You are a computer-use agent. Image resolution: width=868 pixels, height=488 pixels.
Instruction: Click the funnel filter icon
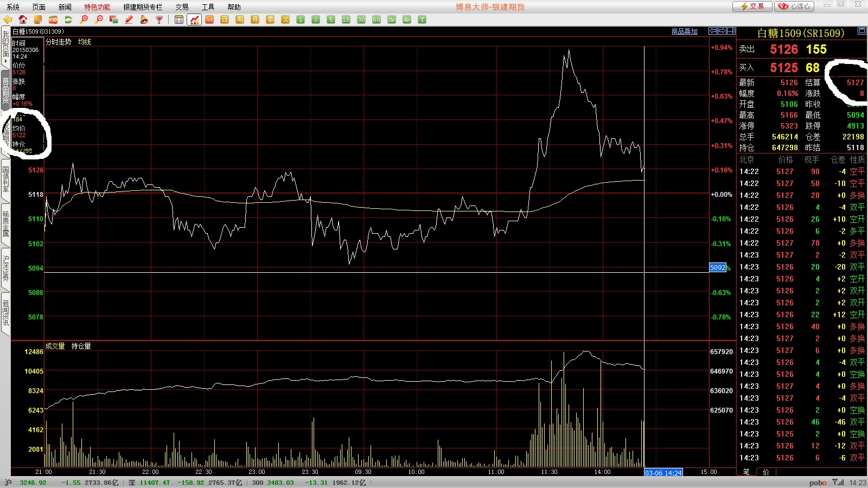click(x=159, y=20)
